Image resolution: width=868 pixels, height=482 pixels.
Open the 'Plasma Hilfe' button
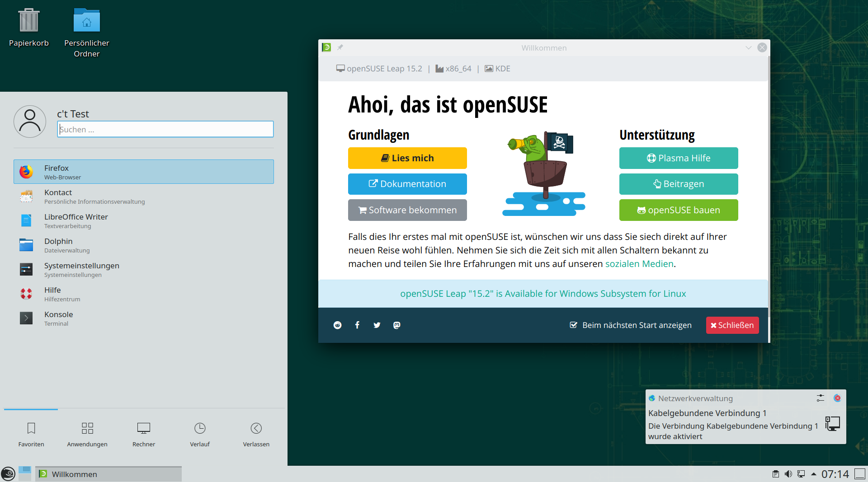[679, 158]
